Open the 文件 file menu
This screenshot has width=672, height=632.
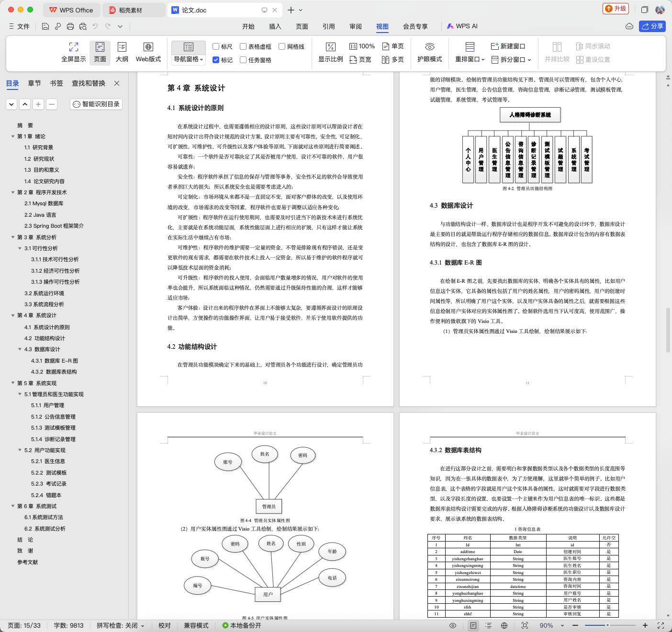click(x=19, y=26)
